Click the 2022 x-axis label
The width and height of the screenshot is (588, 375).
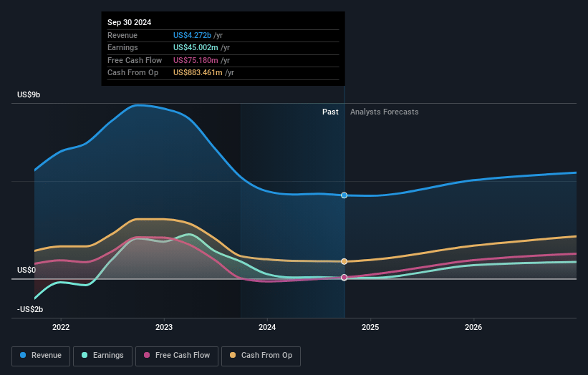tap(61, 328)
